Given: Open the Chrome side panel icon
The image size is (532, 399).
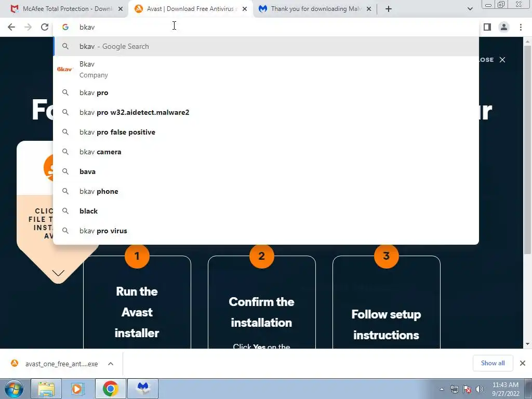Looking at the screenshot, I should [x=487, y=27].
